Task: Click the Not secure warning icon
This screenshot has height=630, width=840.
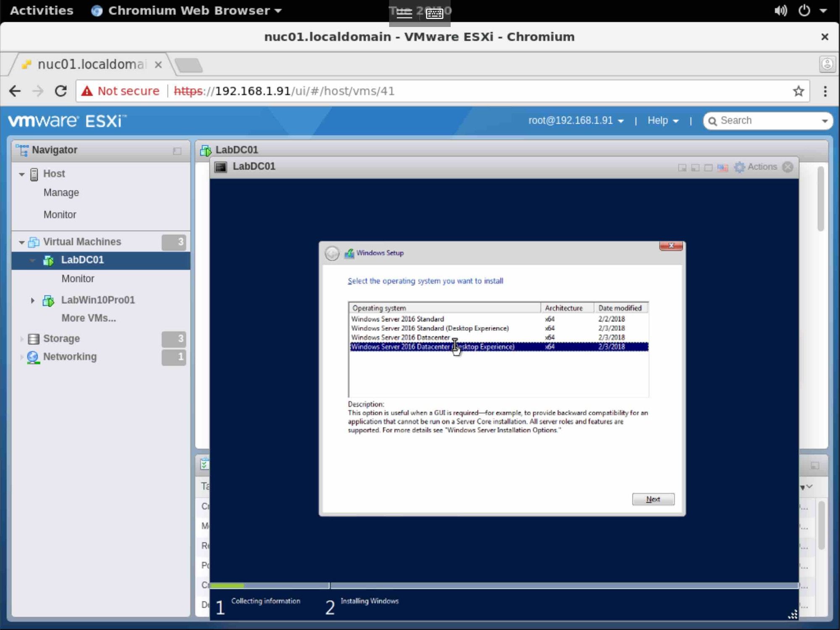Action: coord(87,91)
